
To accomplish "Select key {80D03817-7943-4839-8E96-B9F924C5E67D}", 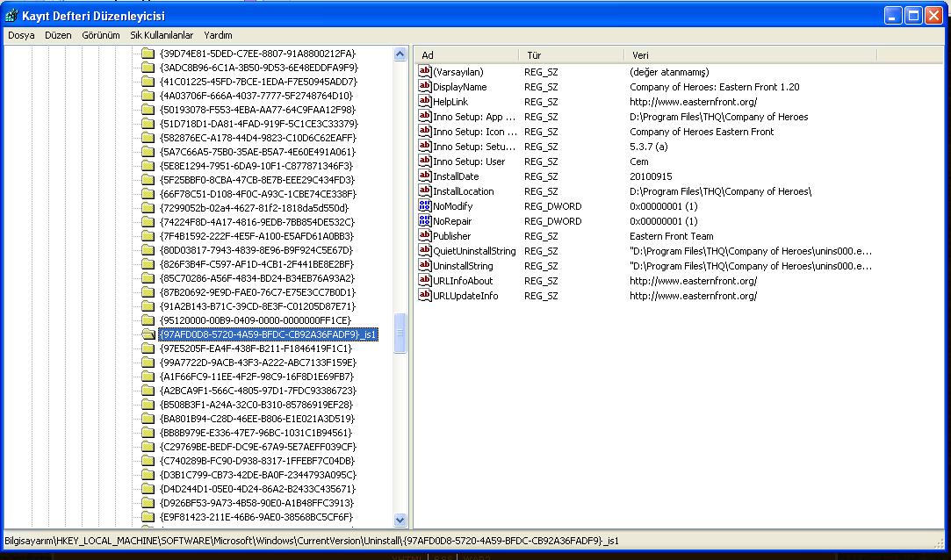I will click(x=256, y=249).
